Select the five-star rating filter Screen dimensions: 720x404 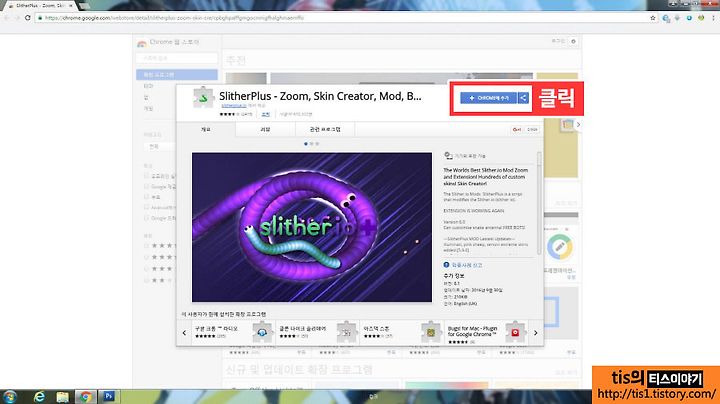(x=159, y=246)
